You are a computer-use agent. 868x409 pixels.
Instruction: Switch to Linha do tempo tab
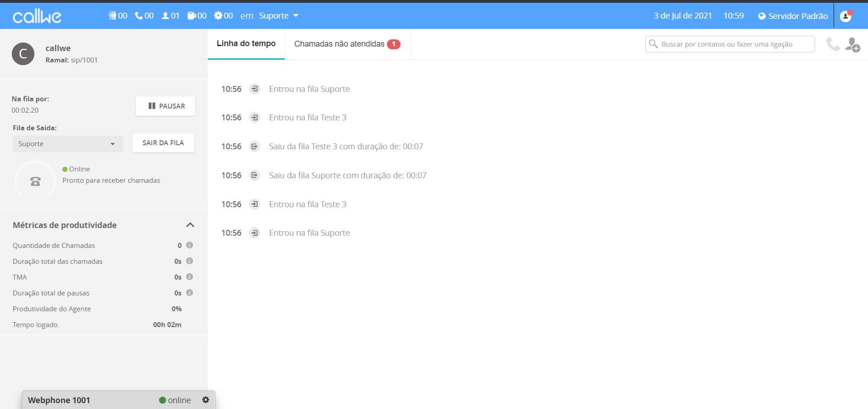tap(246, 44)
